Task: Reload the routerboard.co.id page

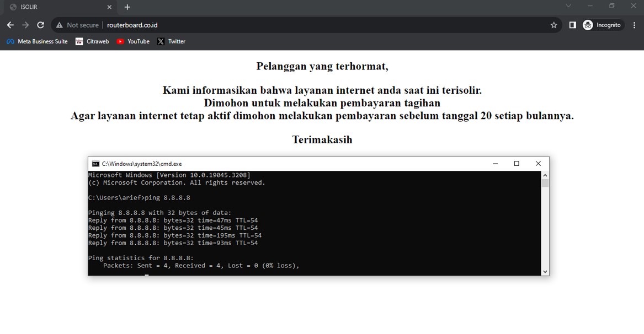Action: (x=40, y=25)
